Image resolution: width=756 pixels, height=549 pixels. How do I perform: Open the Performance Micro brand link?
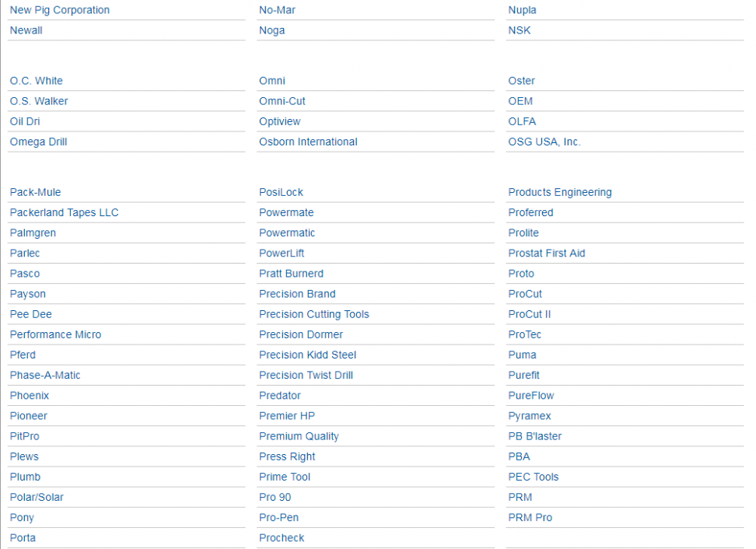point(55,334)
